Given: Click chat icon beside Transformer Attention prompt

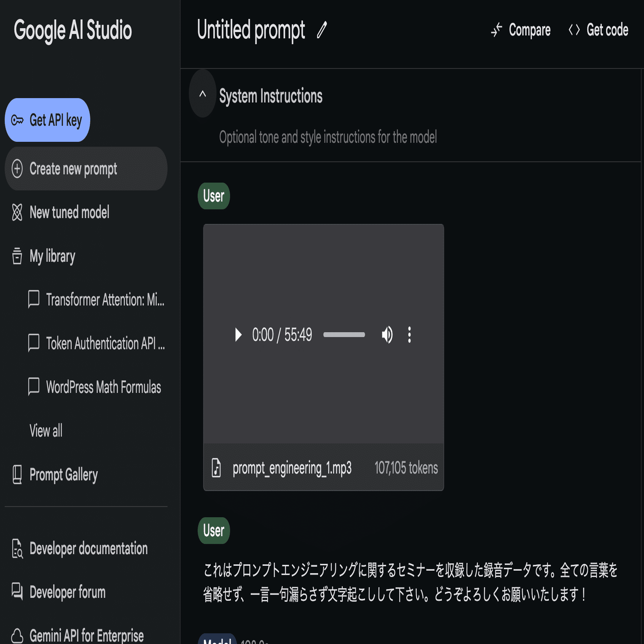Looking at the screenshot, I should 34,300.
